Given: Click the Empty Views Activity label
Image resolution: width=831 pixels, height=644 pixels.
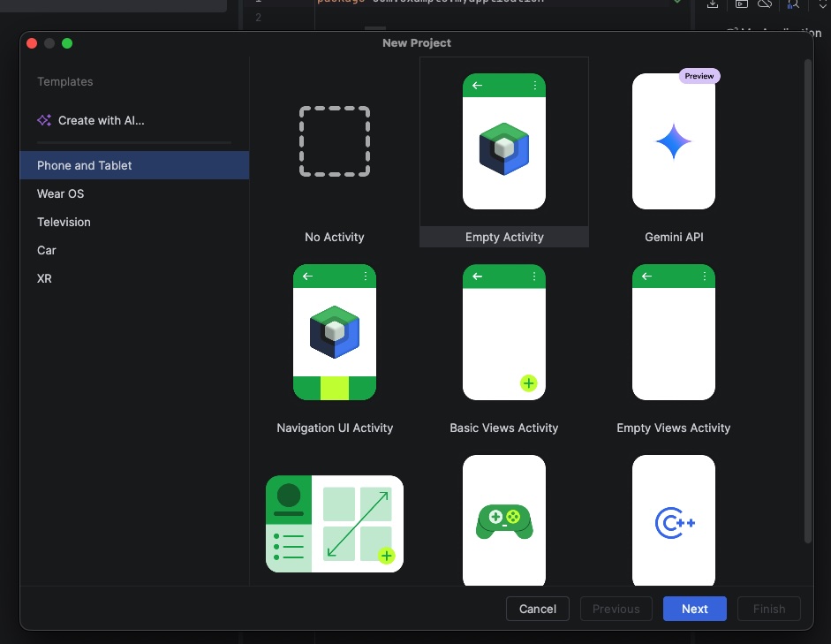Looking at the screenshot, I should (674, 428).
